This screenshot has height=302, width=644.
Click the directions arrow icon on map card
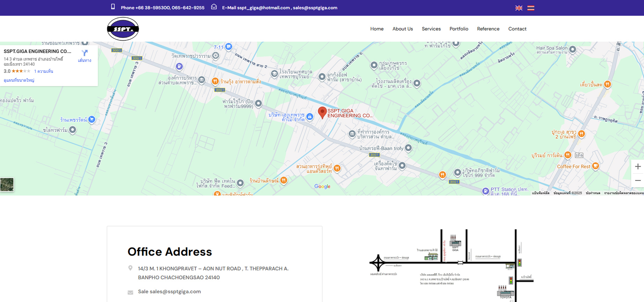click(x=85, y=53)
